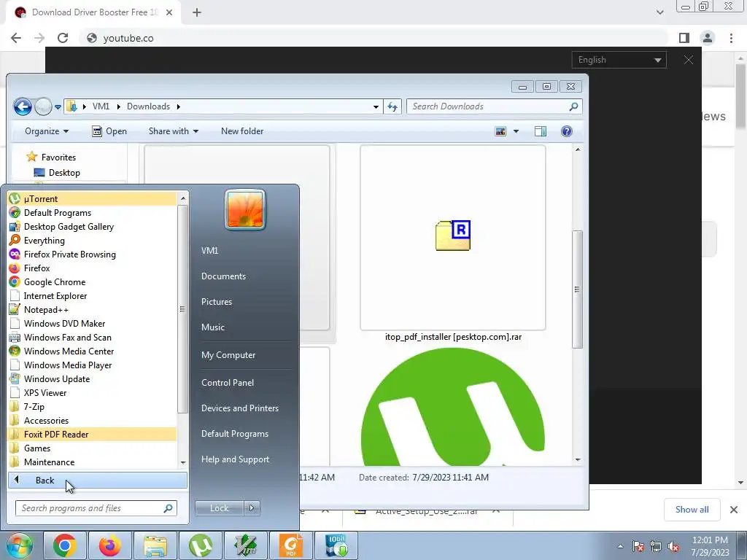Expand the Games folder
This screenshot has width=747, height=560.
pos(92,448)
